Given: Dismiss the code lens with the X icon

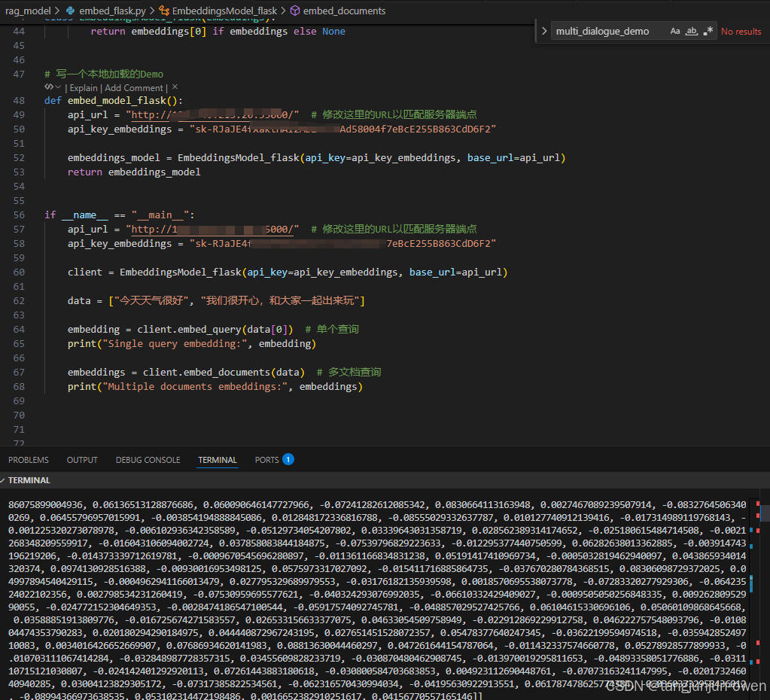Looking at the screenshot, I should 175,87.
